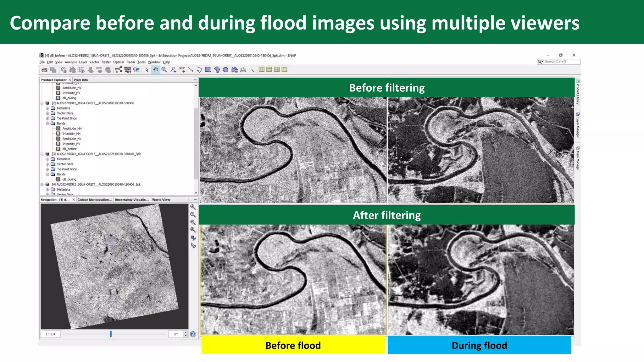Expand Tie-Point Grids under product [2]

coord(47,118)
